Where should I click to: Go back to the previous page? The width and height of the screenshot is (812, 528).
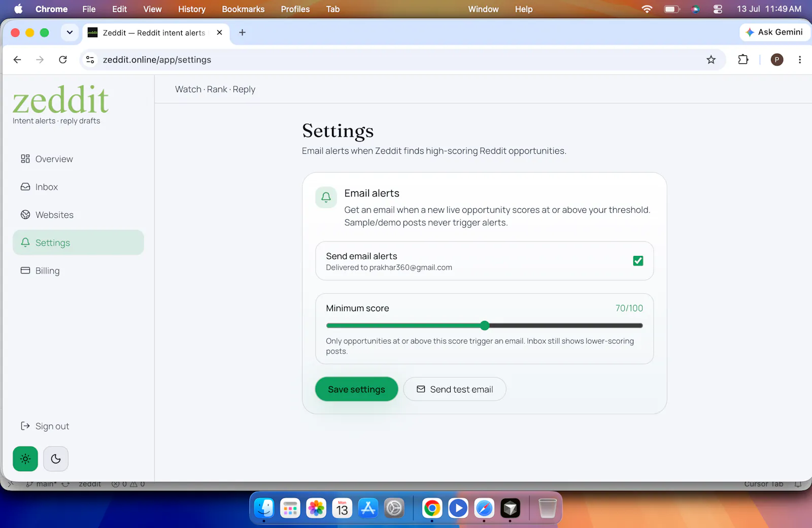point(17,60)
